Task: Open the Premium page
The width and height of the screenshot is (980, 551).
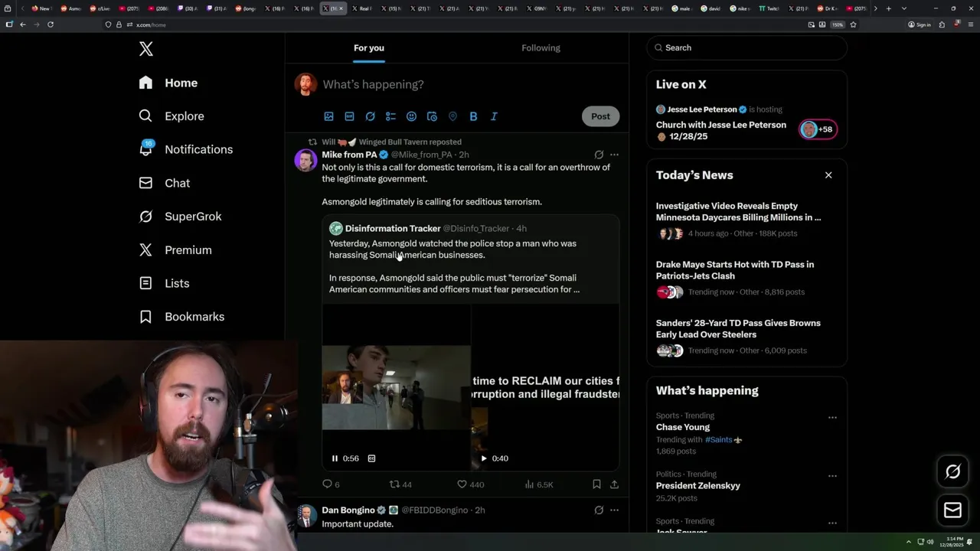Action: [175, 250]
